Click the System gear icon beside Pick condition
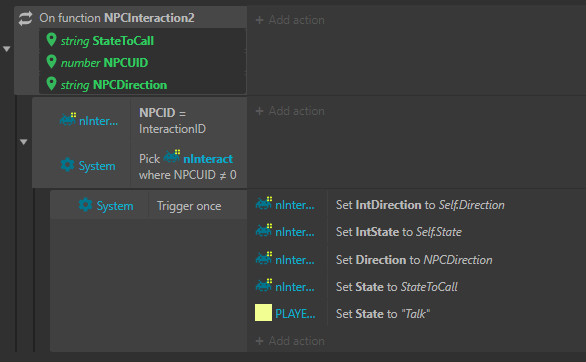 [68, 165]
